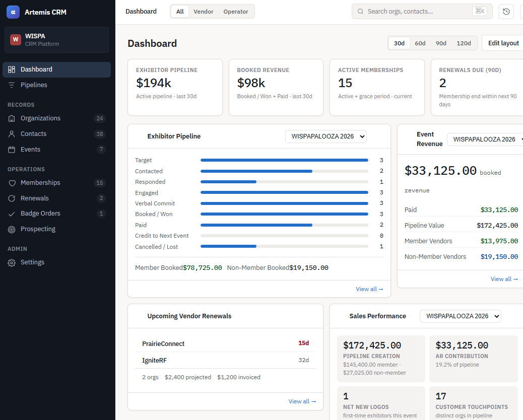Image resolution: width=523 pixels, height=420 pixels.
Task: Click the Member Vendors $13,975.00 row
Action: (461, 241)
